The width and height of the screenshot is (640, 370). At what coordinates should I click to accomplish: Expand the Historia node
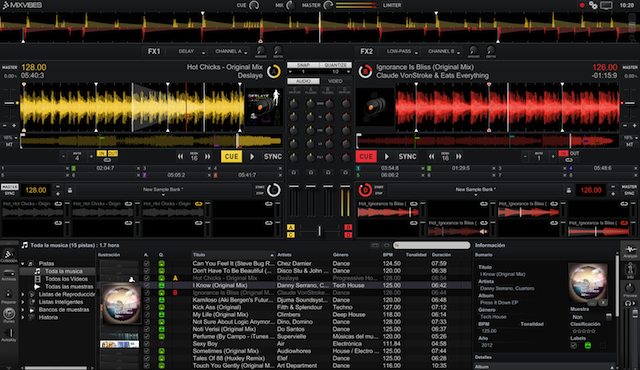(23, 317)
